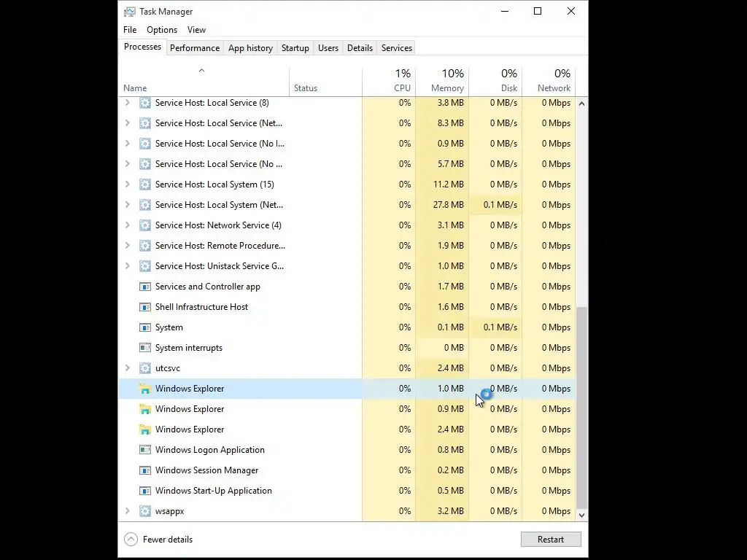
Task: Click the System interrupts icon
Action: point(145,348)
